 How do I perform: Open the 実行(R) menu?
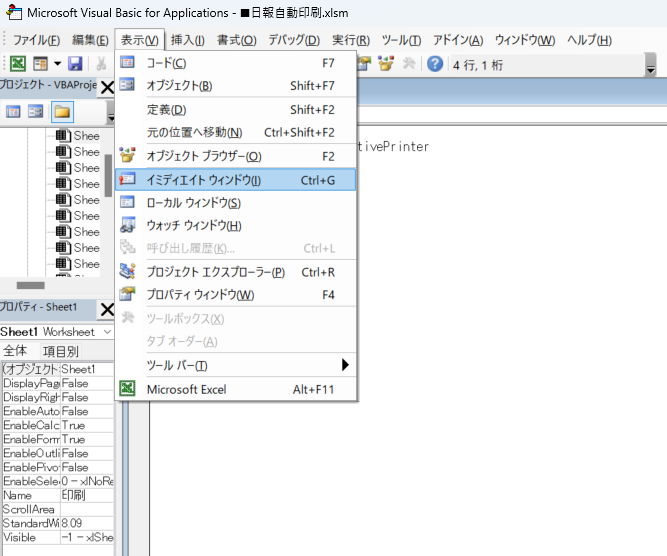pyautogui.click(x=351, y=40)
